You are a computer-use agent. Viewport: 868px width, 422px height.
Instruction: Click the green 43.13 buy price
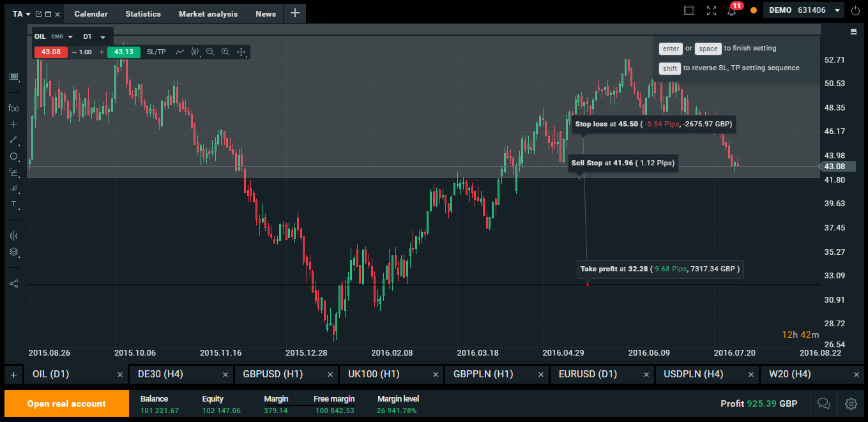[123, 52]
